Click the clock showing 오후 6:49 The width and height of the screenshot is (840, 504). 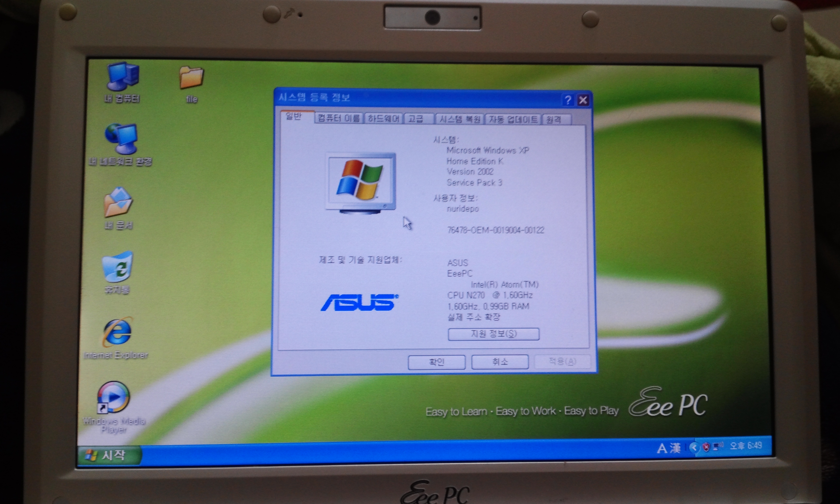click(746, 445)
